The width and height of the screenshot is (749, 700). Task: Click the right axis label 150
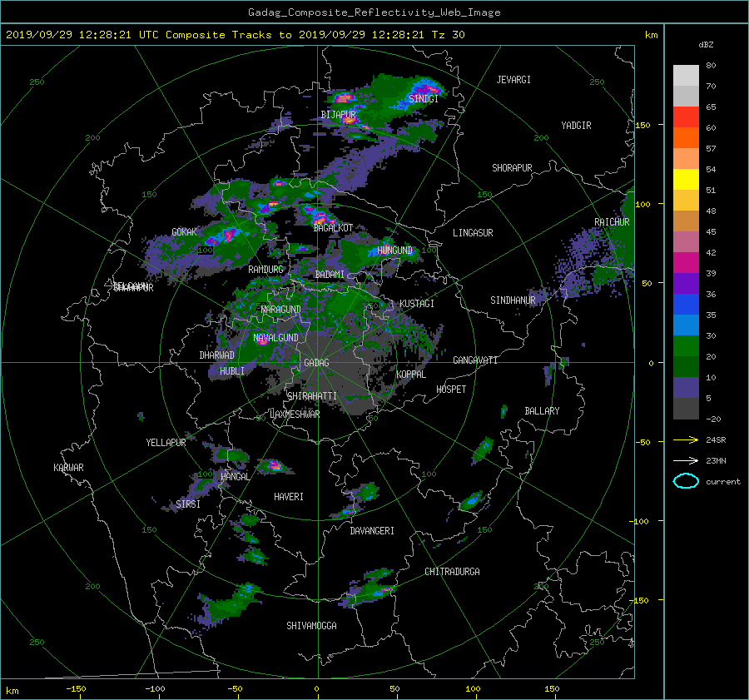point(643,125)
